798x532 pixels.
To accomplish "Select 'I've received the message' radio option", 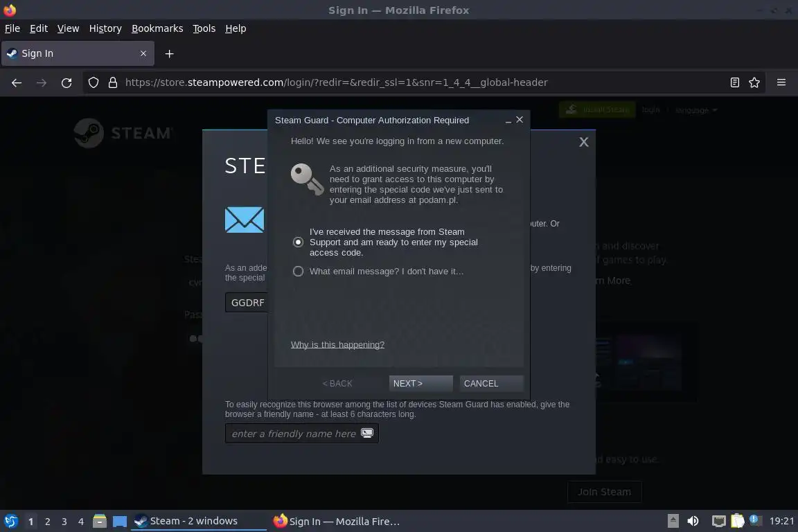I will point(299,242).
